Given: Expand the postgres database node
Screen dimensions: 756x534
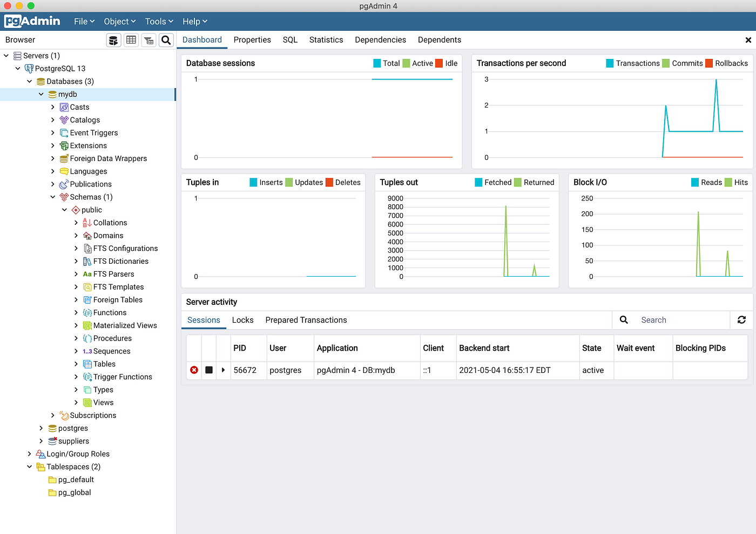Looking at the screenshot, I should click(41, 429).
